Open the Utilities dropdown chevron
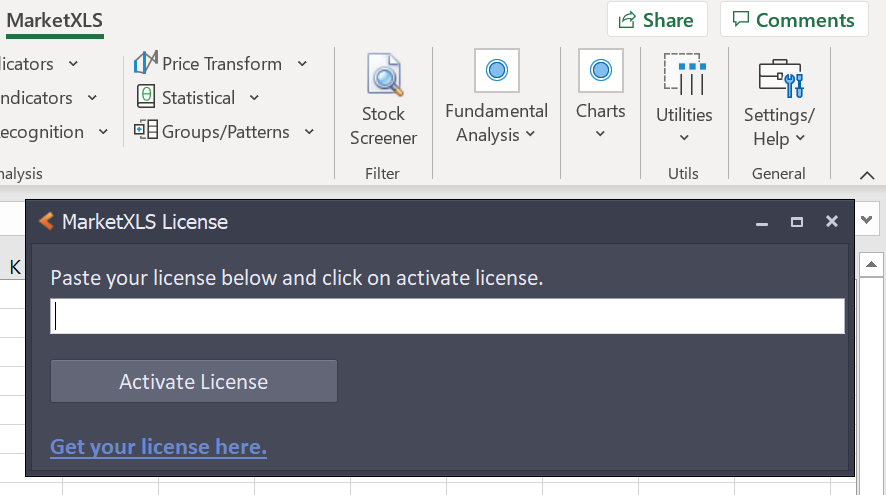Viewport: 886px width, 495px height. pos(684,137)
